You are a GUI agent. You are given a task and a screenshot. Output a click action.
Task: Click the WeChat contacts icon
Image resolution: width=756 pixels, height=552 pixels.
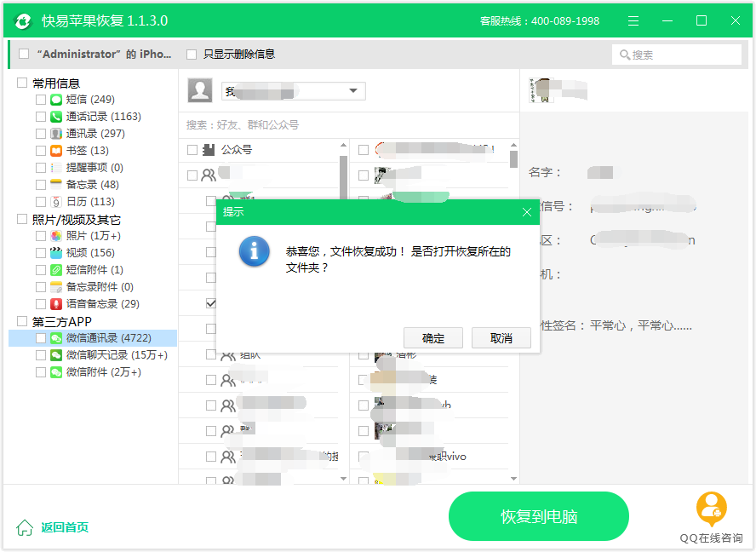point(56,338)
